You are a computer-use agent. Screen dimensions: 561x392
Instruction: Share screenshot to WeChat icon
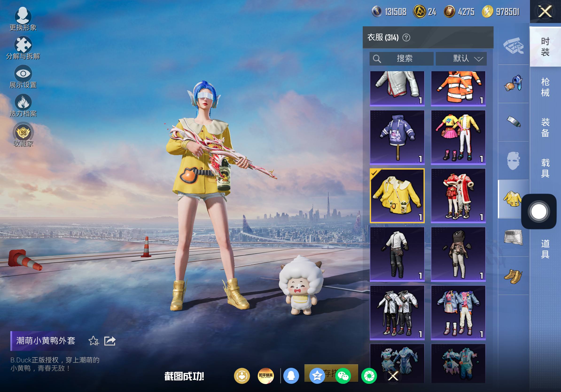[x=343, y=376]
